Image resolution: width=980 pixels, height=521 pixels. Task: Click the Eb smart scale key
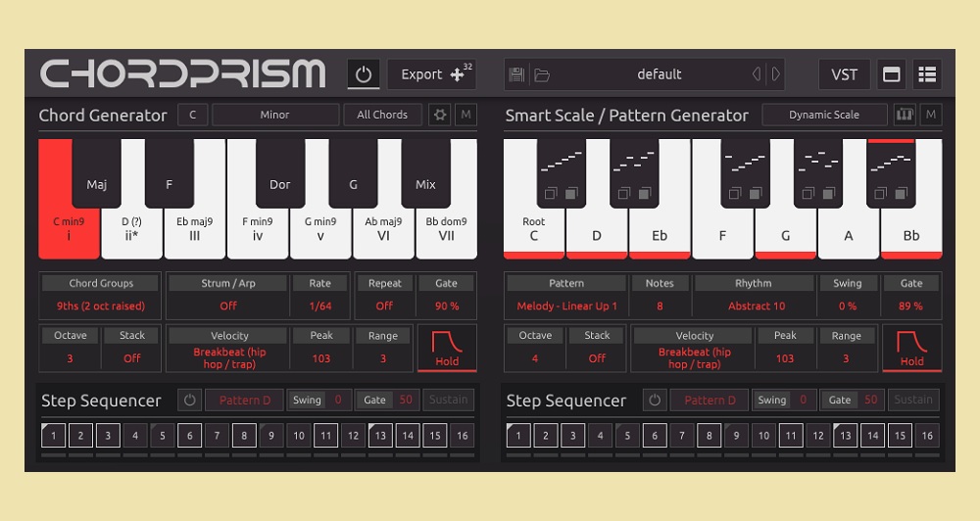(x=660, y=230)
